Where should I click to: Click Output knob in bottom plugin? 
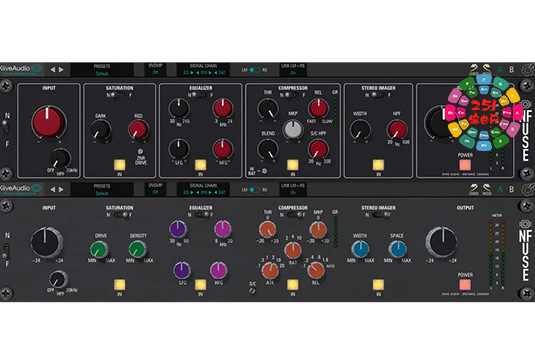[441, 242]
